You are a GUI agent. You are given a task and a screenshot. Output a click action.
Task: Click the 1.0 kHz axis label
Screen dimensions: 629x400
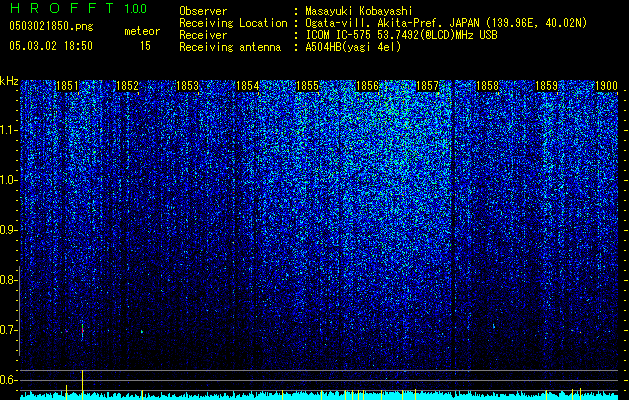[x=7, y=180]
